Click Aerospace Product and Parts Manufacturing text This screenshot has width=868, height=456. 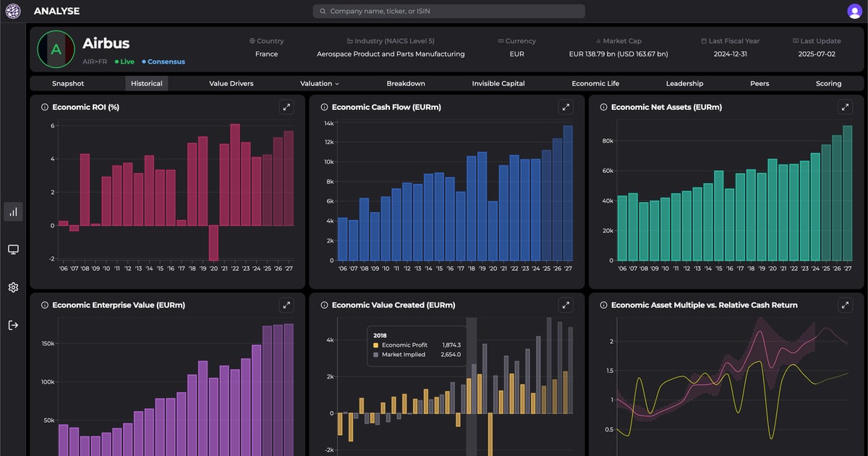[391, 54]
